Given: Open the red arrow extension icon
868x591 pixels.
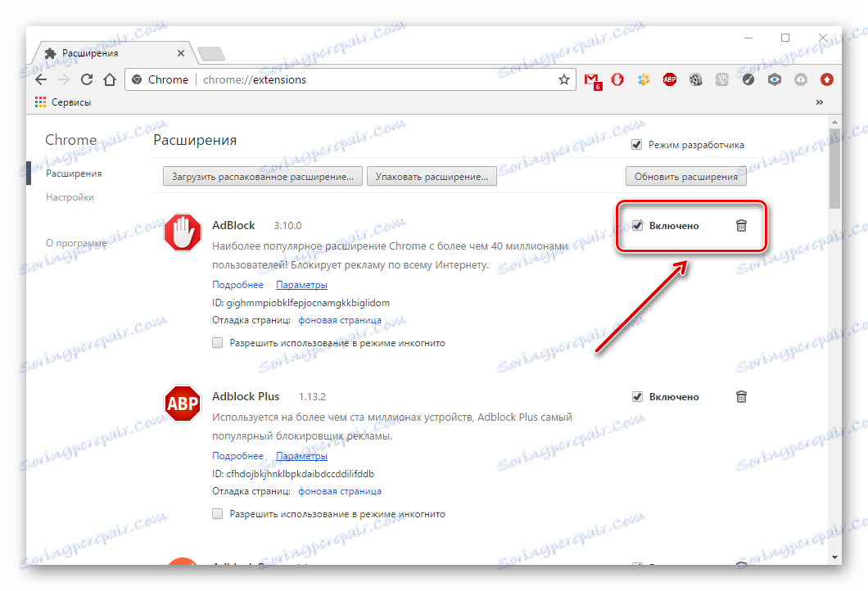Looking at the screenshot, I should [x=826, y=79].
